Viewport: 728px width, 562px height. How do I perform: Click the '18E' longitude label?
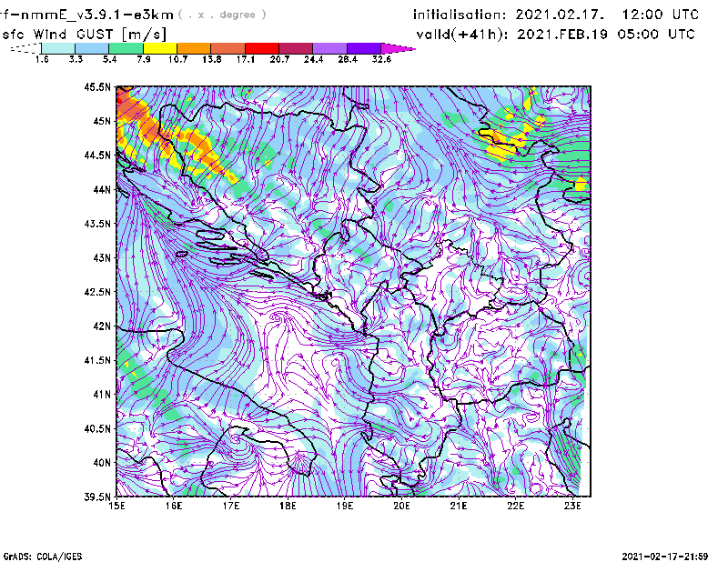pyautogui.click(x=288, y=506)
